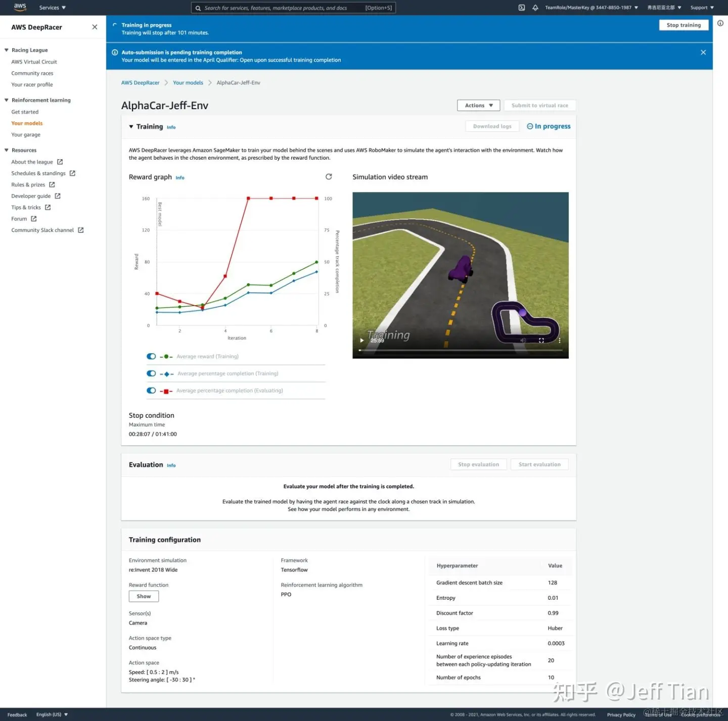Open Your garage

pos(26,135)
